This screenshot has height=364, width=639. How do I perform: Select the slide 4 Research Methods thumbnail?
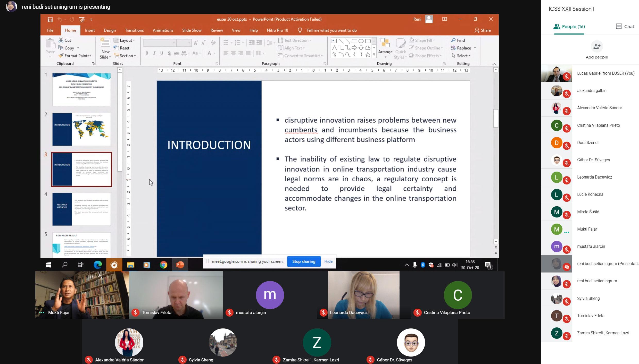coord(81,209)
